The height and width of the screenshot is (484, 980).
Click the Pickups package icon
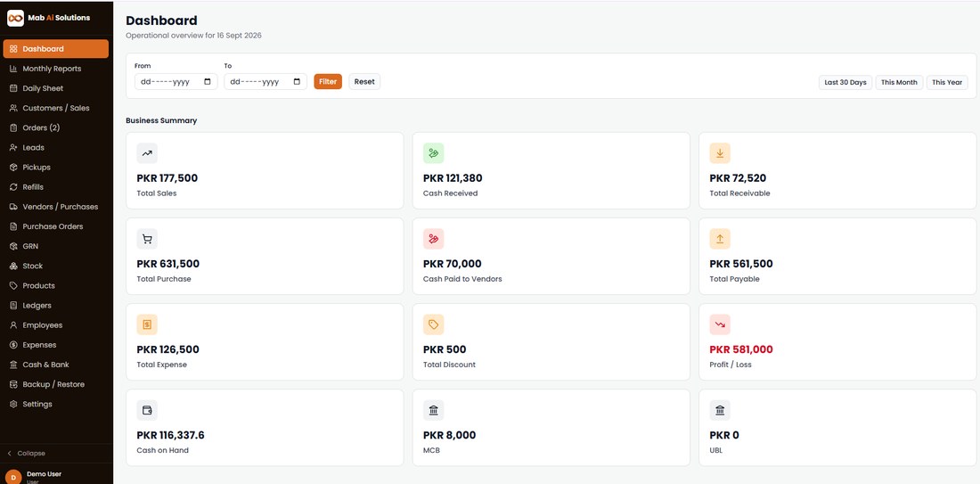[13, 168]
